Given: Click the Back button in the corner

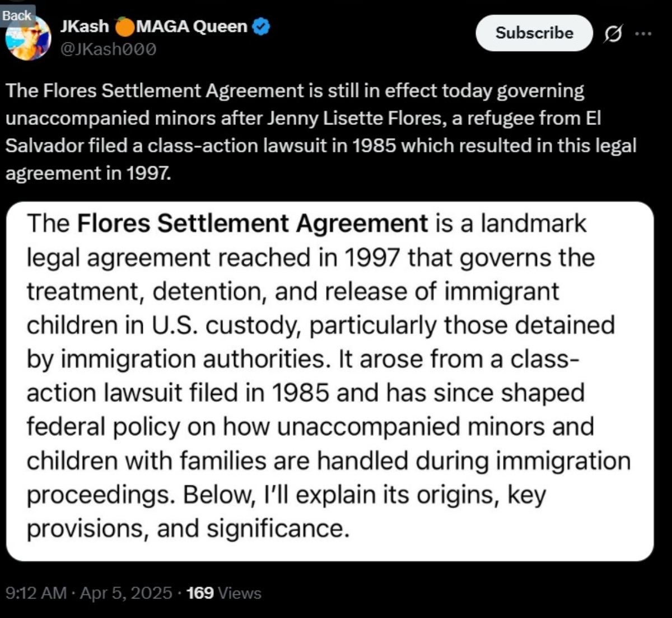Looking at the screenshot, I should pos(17,15).
